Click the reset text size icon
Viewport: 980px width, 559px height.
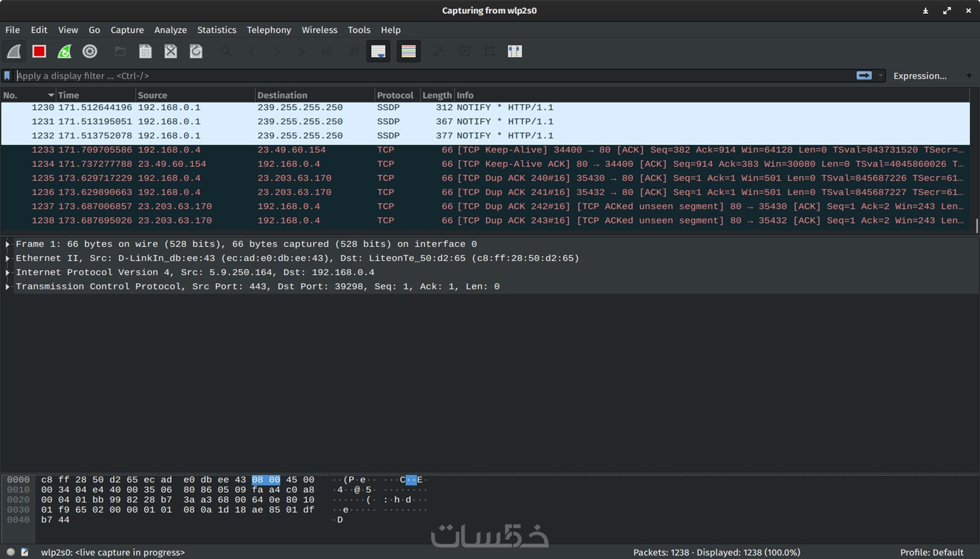pos(489,51)
